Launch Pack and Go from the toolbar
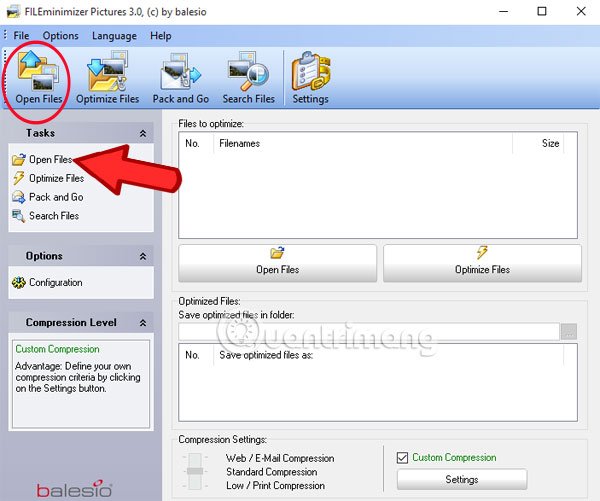This screenshot has height=501, width=600. click(x=181, y=78)
